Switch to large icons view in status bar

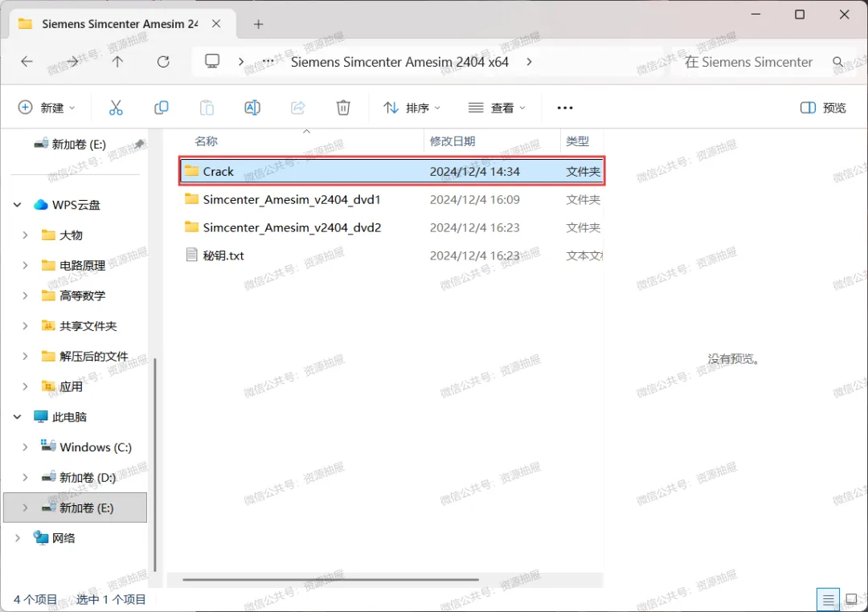[851, 599]
